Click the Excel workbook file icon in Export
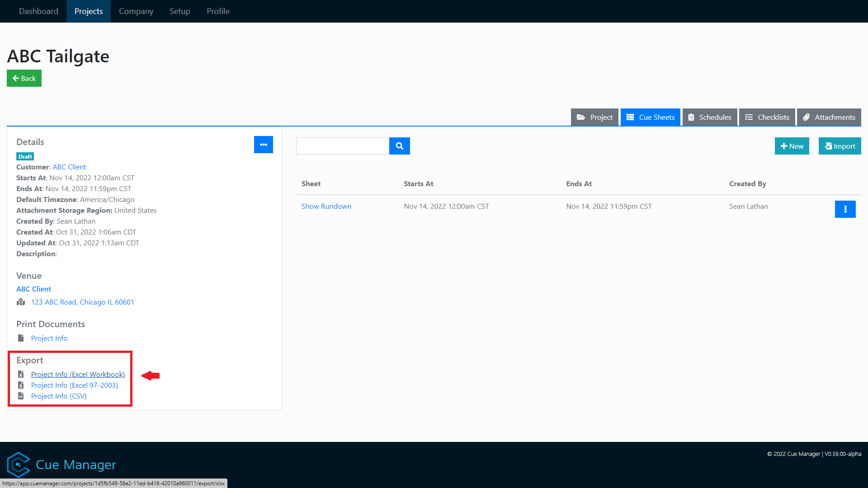The height and width of the screenshot is (488, 868). (x=21, y=374)
